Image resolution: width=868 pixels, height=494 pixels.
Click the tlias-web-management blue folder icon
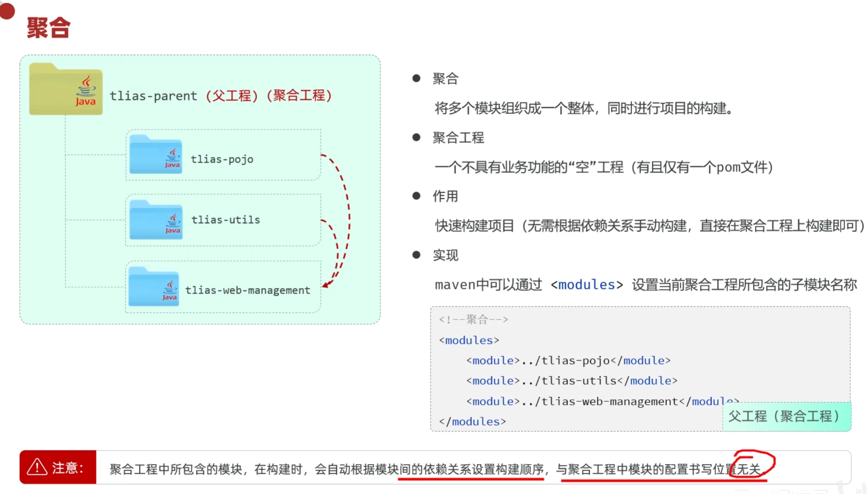click(x=154, y=287)
